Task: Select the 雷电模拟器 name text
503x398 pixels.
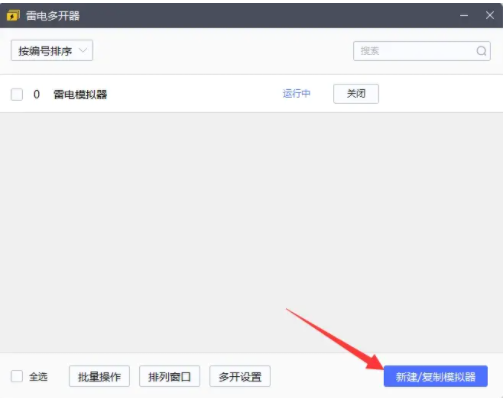Action: pos(80,94)
